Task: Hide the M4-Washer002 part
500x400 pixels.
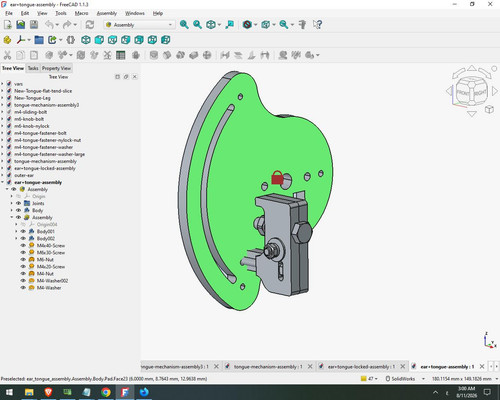Action: coord(23,281)
